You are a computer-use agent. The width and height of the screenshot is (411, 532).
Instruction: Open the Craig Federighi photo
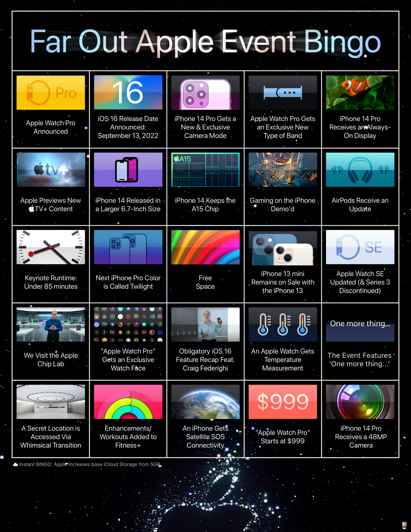(x=205, y=325)
